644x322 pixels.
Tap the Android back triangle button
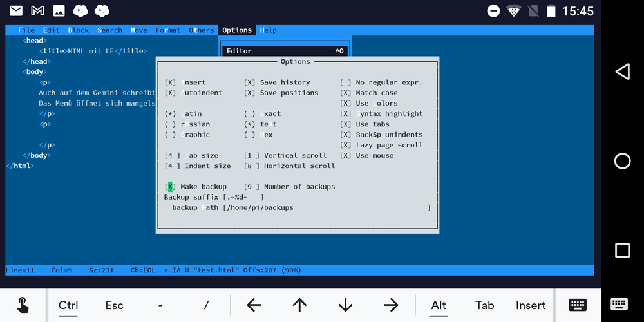coord(622,71)
